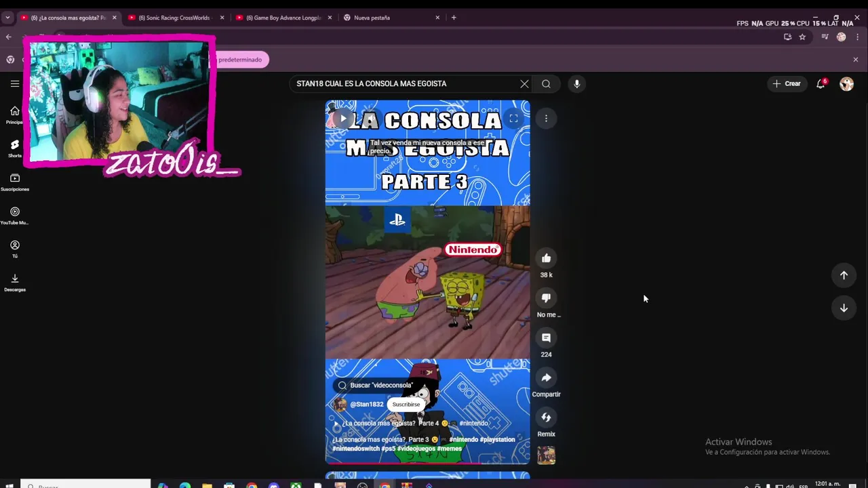
Task: Open the media control toolbar icon
Action: click(x=825, y=37)
